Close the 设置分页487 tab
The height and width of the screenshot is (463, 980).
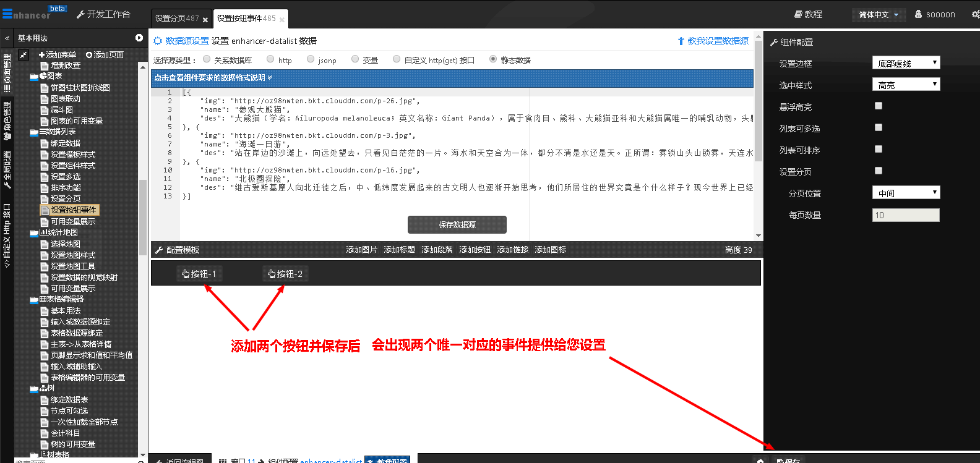point(205,20)
